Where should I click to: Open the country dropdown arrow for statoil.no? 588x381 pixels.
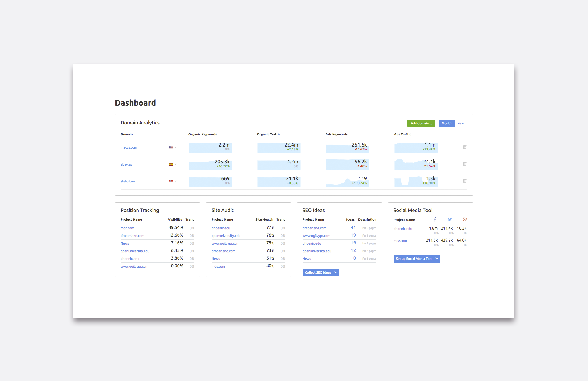[175, 181]
